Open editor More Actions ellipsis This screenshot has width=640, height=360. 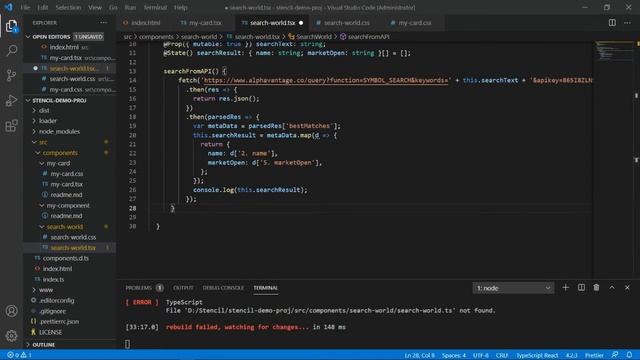(627, 23)
